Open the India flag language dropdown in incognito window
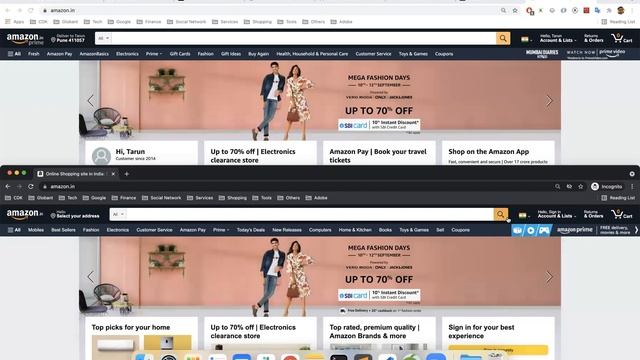 pyautogui.click(x=524, y=215)
